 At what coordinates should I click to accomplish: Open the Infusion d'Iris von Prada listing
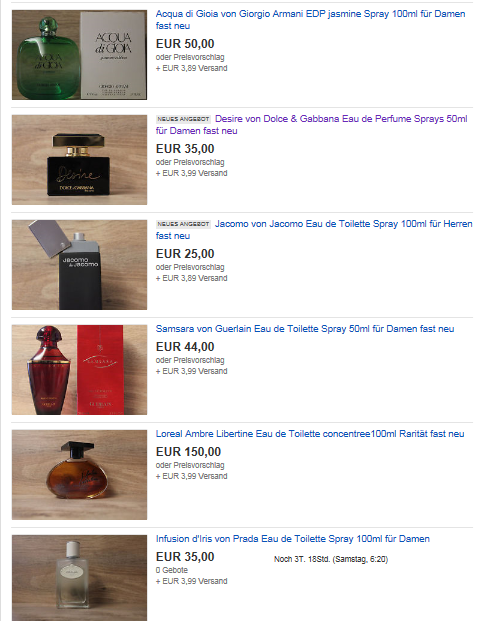click(x=293, y=539)
